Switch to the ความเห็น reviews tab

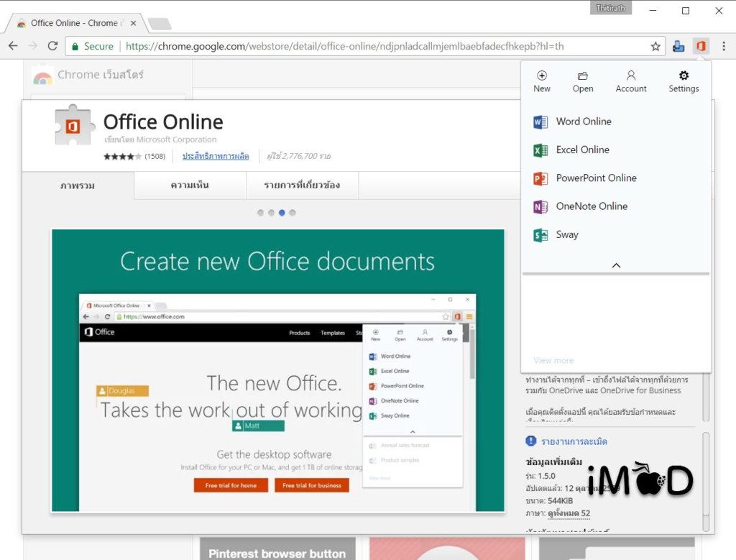pos(190,185)
